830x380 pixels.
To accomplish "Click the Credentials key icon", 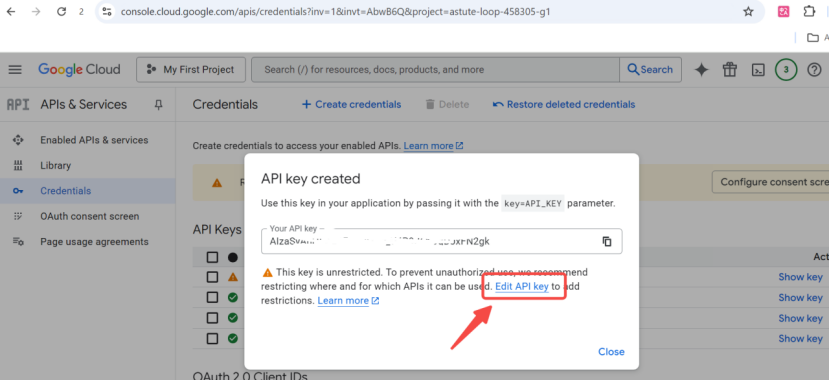I will (18, 191).
